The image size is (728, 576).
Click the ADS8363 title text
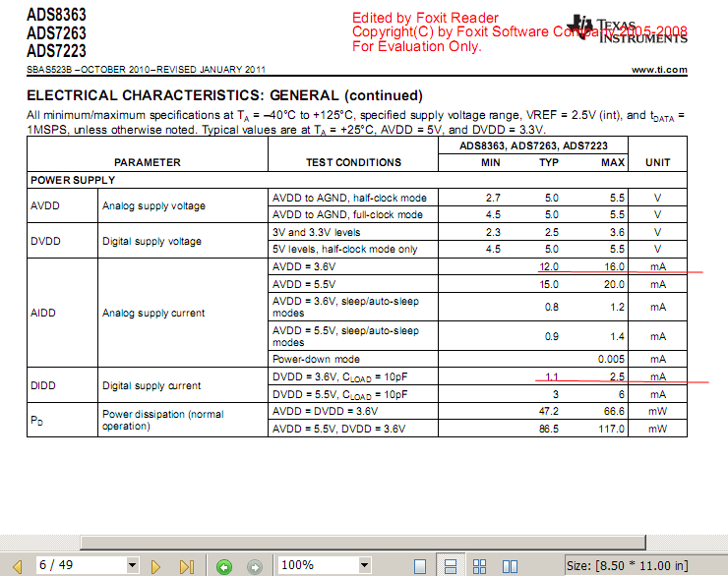click(x=57, y=15)
